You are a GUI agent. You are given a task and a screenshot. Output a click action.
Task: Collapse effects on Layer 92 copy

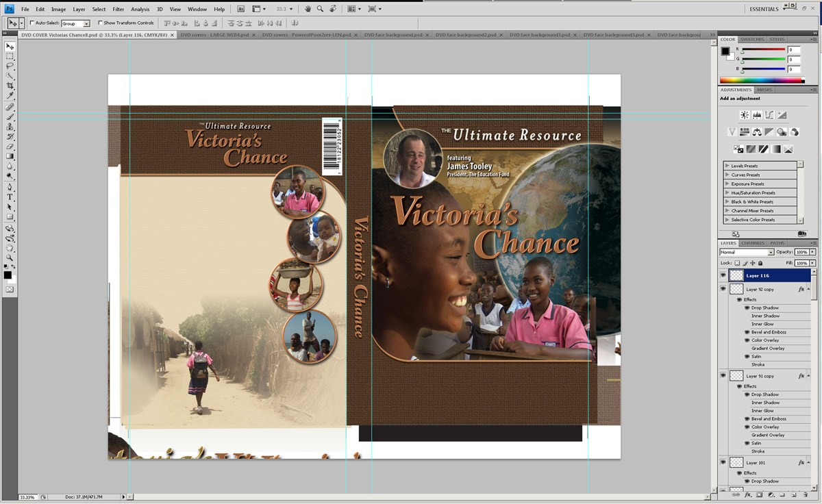point(809,290)
